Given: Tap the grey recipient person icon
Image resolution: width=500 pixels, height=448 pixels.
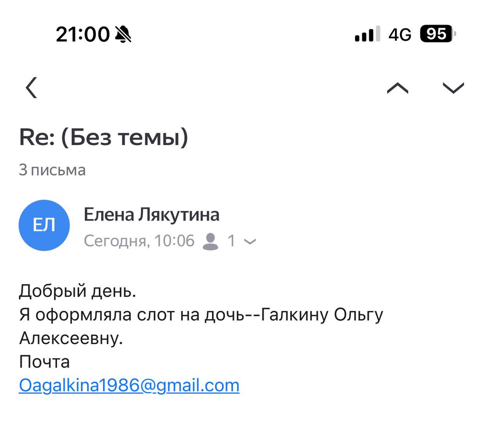Looking at the screenshot, I should 211,241.
